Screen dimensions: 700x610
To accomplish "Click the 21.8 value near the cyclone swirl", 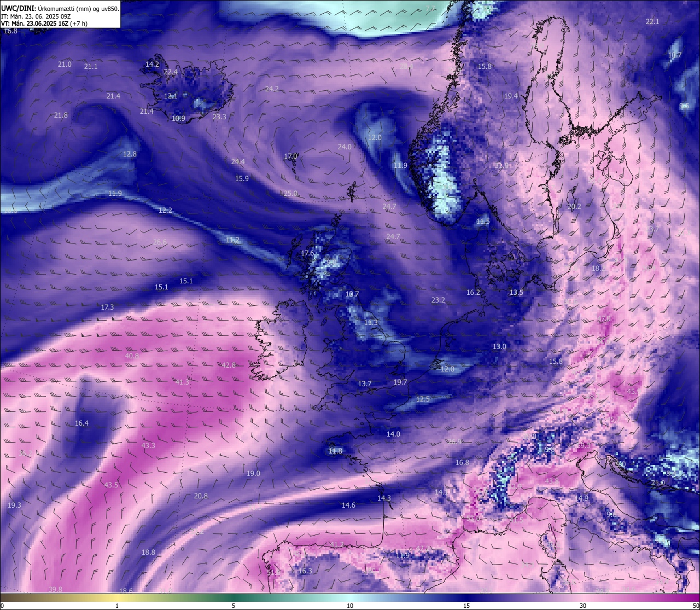I will (x=61, y=115).
